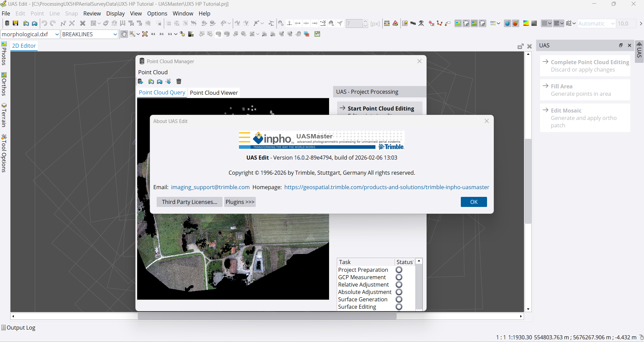Open the Trimble Inpho UASMaster homepage link

point(387,187)
